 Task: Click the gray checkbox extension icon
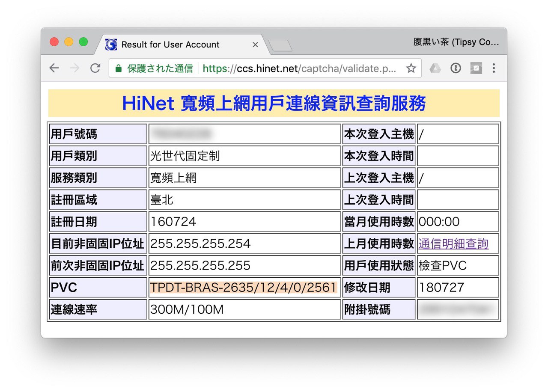[476, 68]
